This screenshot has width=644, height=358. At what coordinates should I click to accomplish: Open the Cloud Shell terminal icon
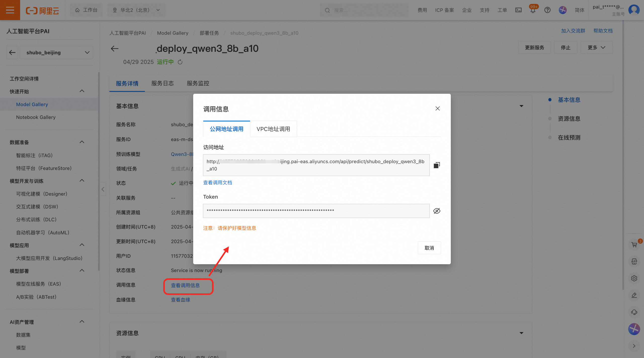tap(518, 10)
